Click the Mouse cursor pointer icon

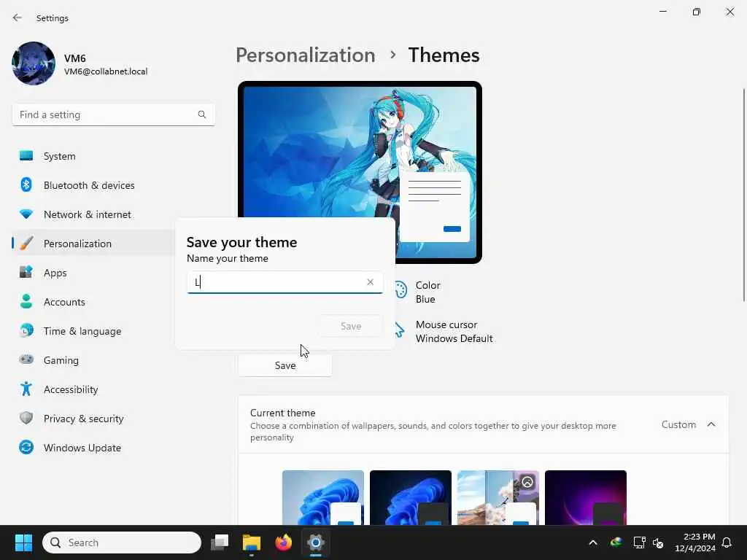(x=399, y=330)
